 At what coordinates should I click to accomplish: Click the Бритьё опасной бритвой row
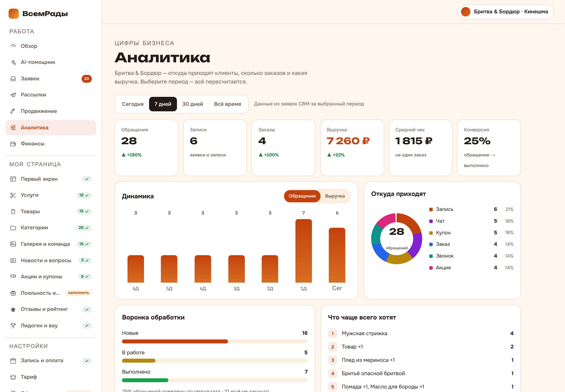(x=421, y=373)
